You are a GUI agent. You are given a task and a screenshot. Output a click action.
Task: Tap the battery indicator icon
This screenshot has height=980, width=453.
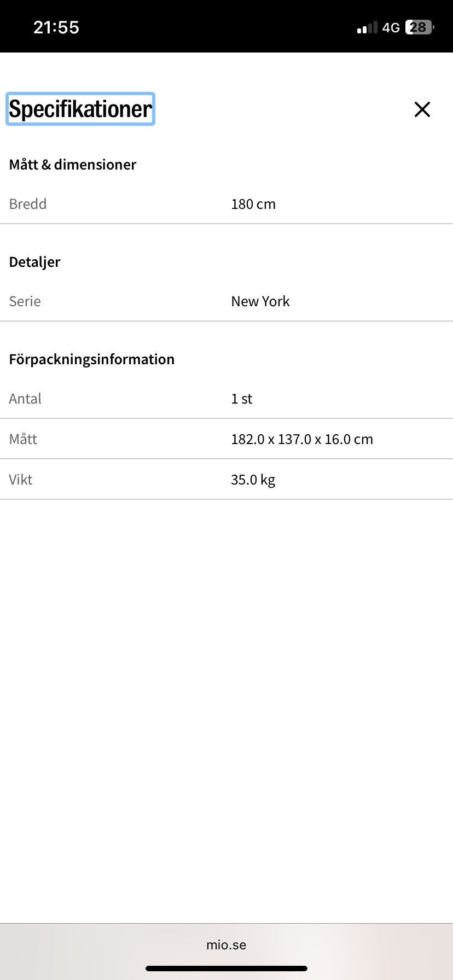(x=420, y=27)
